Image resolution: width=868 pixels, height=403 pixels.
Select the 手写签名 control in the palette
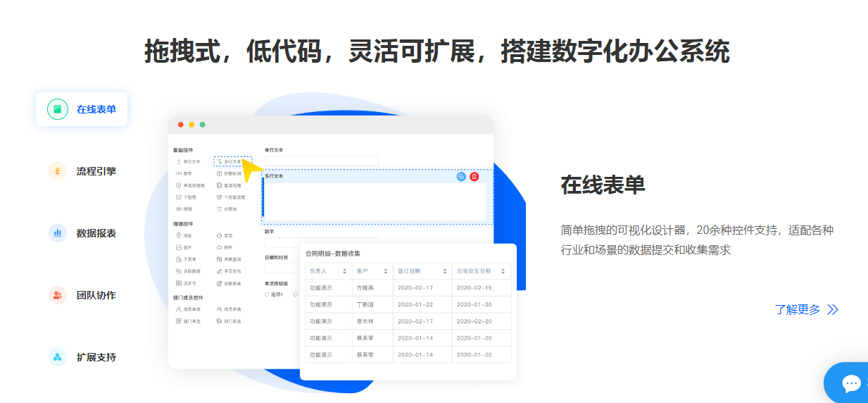pos(229,271)
